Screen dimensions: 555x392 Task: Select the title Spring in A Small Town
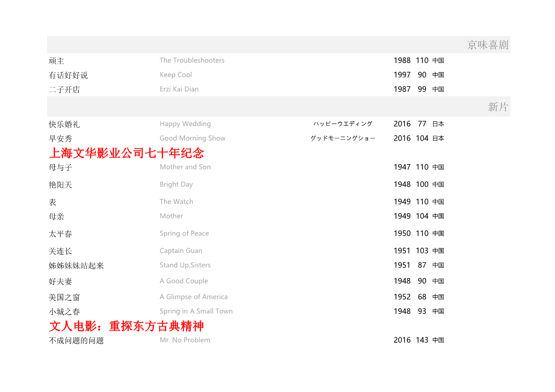click(x=196, y=311)
